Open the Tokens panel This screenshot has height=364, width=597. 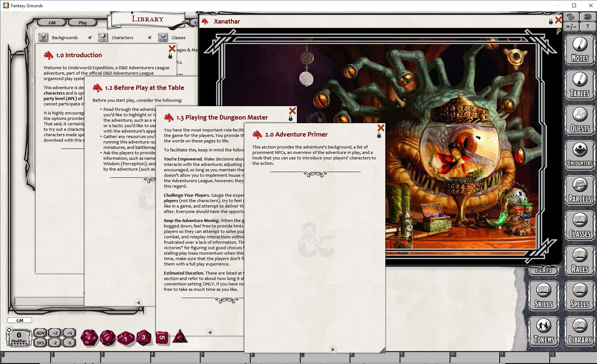543,331
